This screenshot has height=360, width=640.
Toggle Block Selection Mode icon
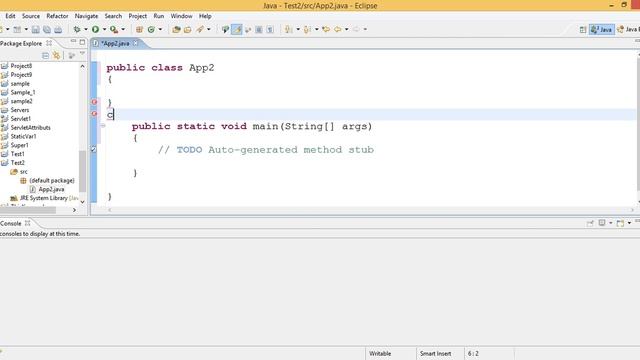(259, 29)
